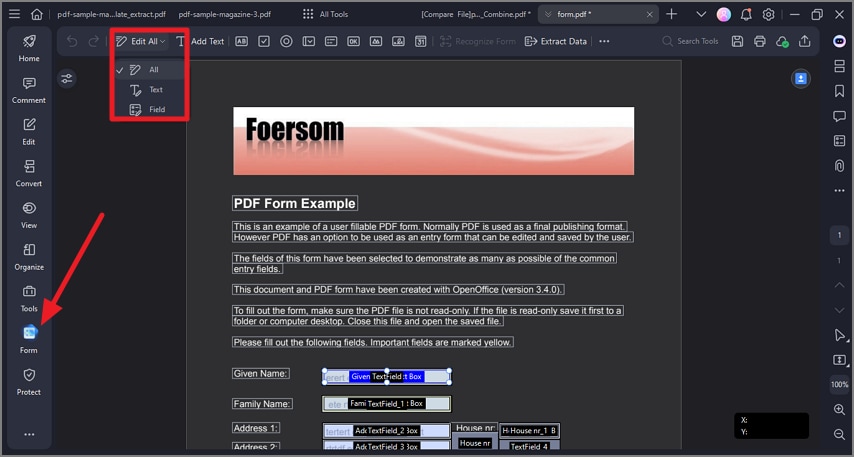Print the document
The width and height of the screenshot is (854, 457).
pyautogui.click(x=760, y=41)
